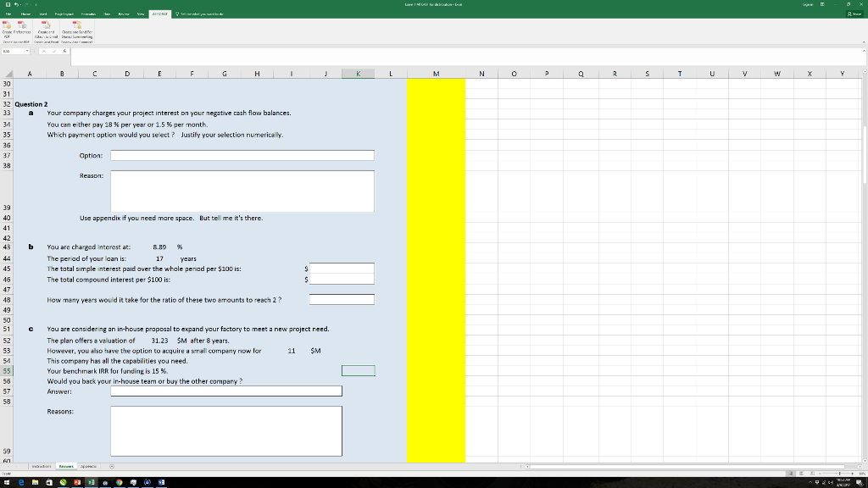Switch to the Appendix sheet tab

click(x=89, y=466)
